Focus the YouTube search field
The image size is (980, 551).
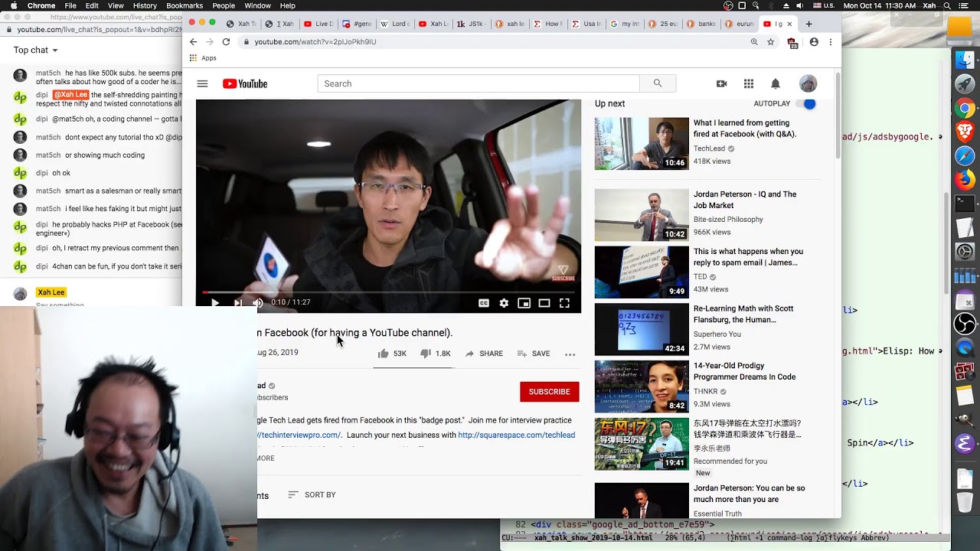(479, 83)
